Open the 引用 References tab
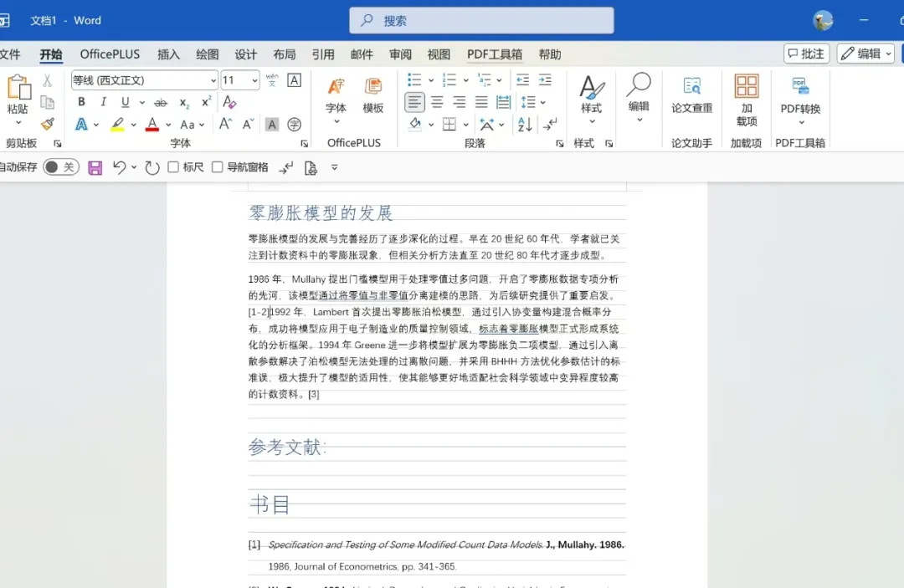Image resolution: width=904 pixels, height=588 pixels. (323, 54)
